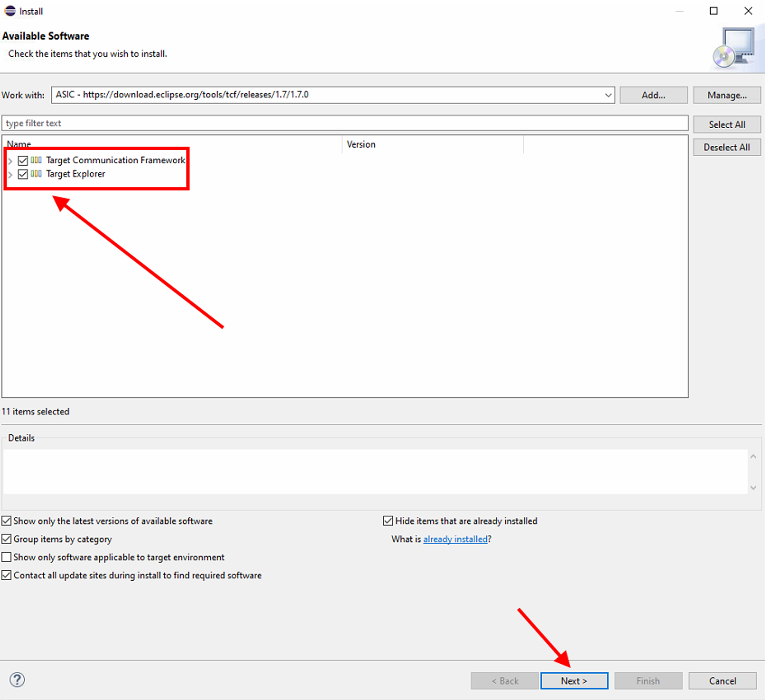Screen dimensions: 765x700
Task: Click the Details scroll up arrow
Action: click(753, 456)
